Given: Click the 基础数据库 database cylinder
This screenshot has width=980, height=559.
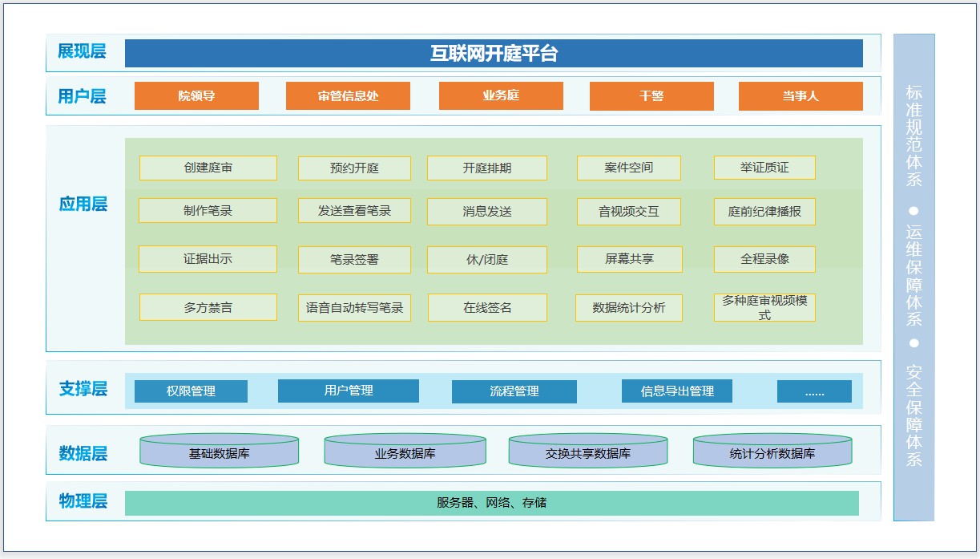Looking at the screenshot, I should pyautogui.click(x=220, y=451).
